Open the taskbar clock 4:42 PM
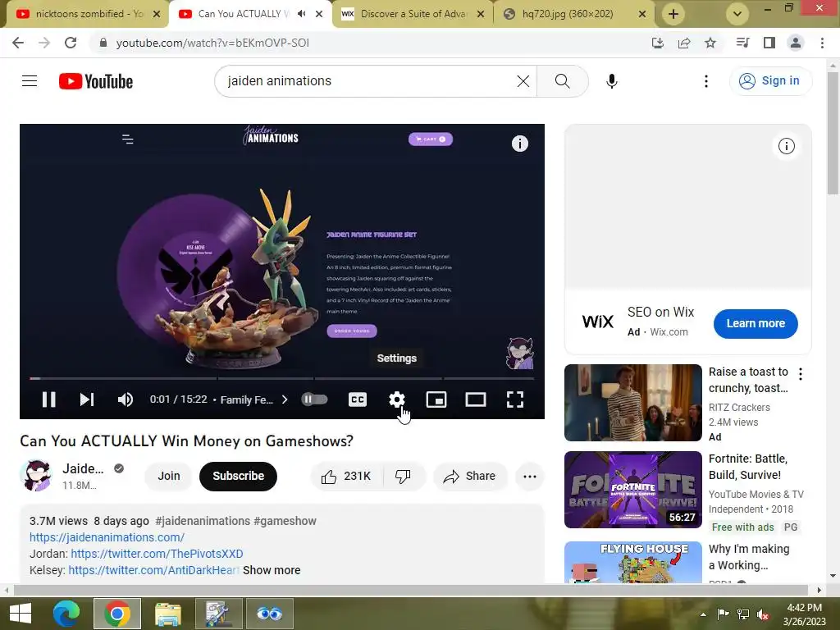 (x=805, y=614)
